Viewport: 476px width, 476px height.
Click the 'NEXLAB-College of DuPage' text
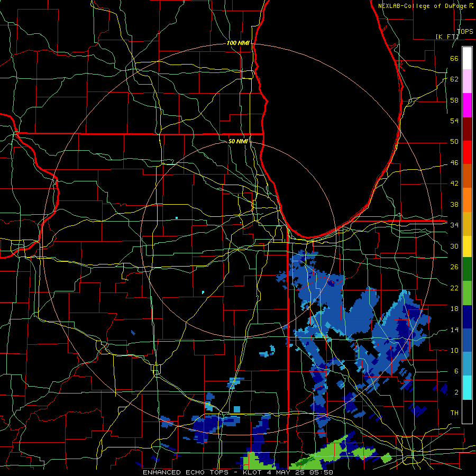422,6
